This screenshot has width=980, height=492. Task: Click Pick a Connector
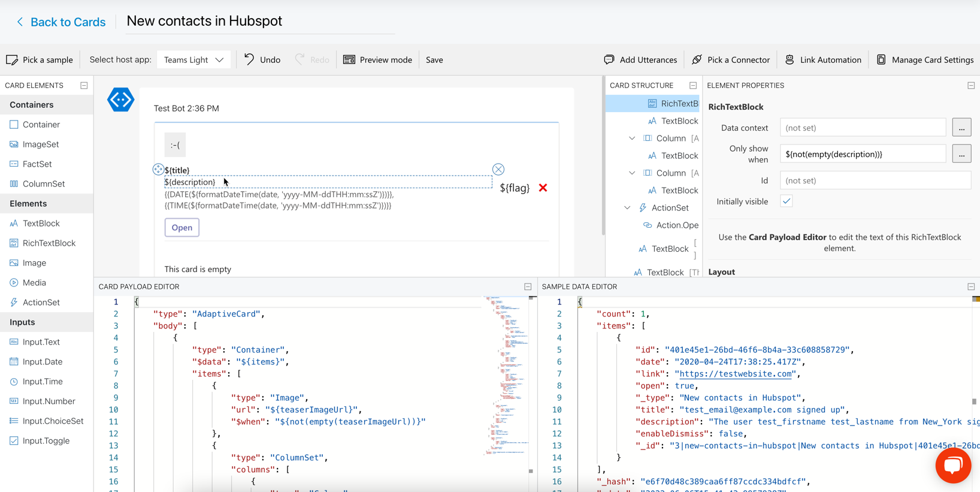pyautogui.click(x=730, y=59)
